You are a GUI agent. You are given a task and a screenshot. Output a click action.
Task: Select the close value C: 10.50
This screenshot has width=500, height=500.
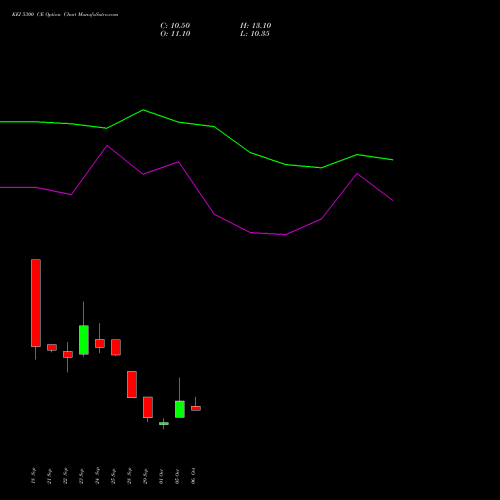point(175,26)
